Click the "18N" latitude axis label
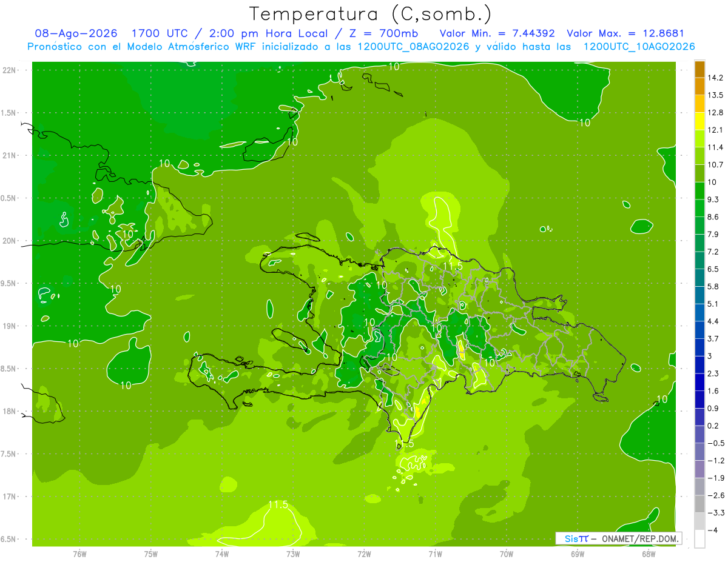Viewport: 728px width, 562px height. (10, 411)
